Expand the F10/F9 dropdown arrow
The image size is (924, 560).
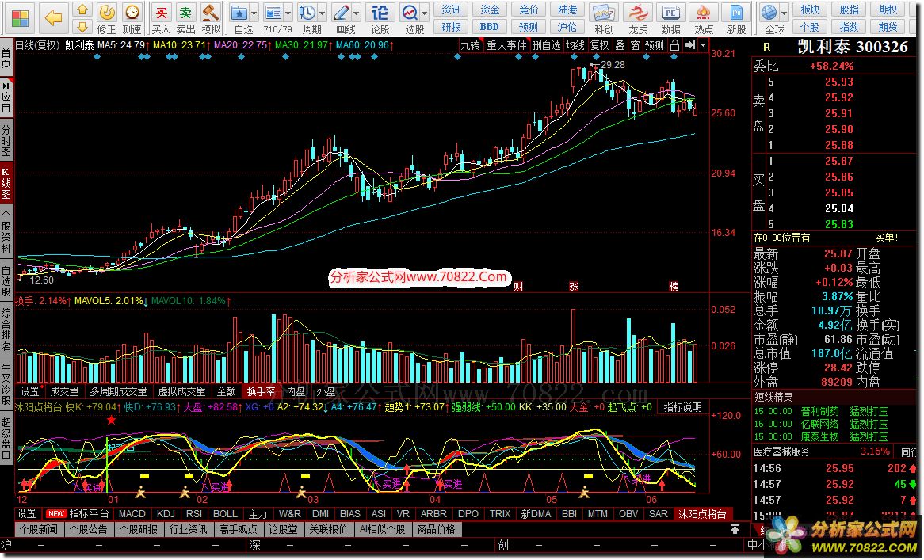coord(288,13)
